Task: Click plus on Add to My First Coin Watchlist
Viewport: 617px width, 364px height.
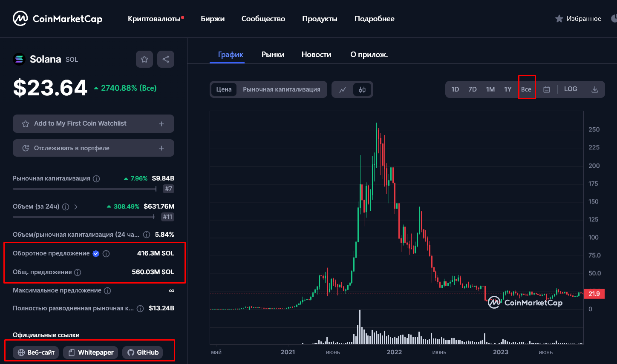Action: click(x=161, y=124)
